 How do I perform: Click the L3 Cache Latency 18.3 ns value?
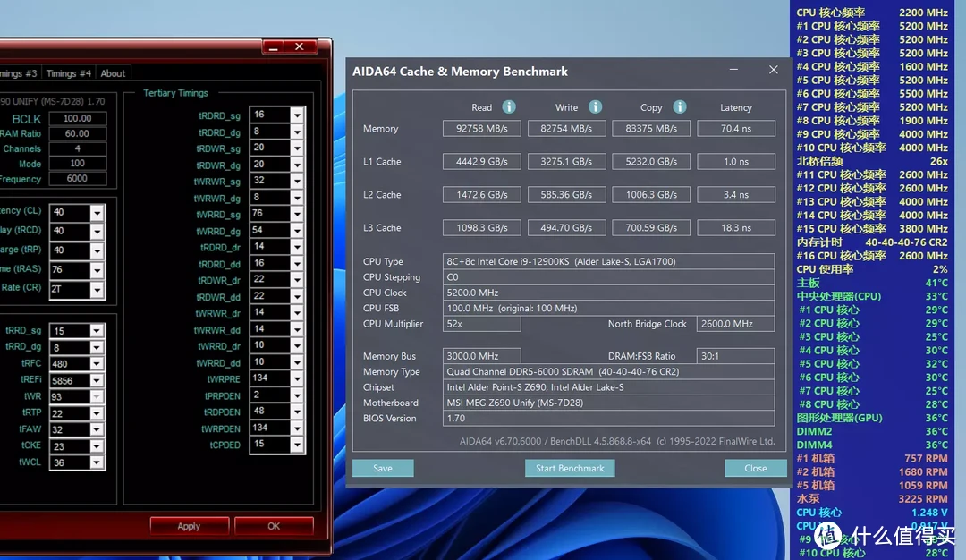pos(735,228)
